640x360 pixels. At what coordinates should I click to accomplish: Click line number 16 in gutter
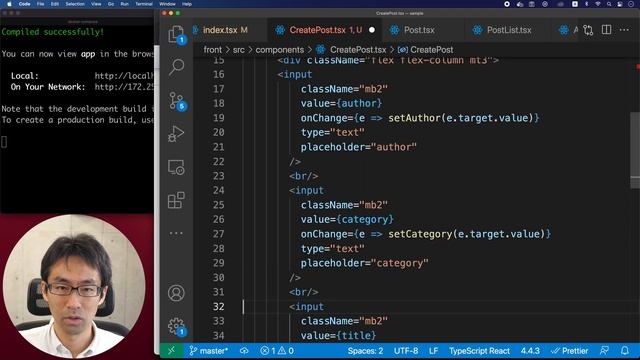pyautogui.click(x=218, y=74)
